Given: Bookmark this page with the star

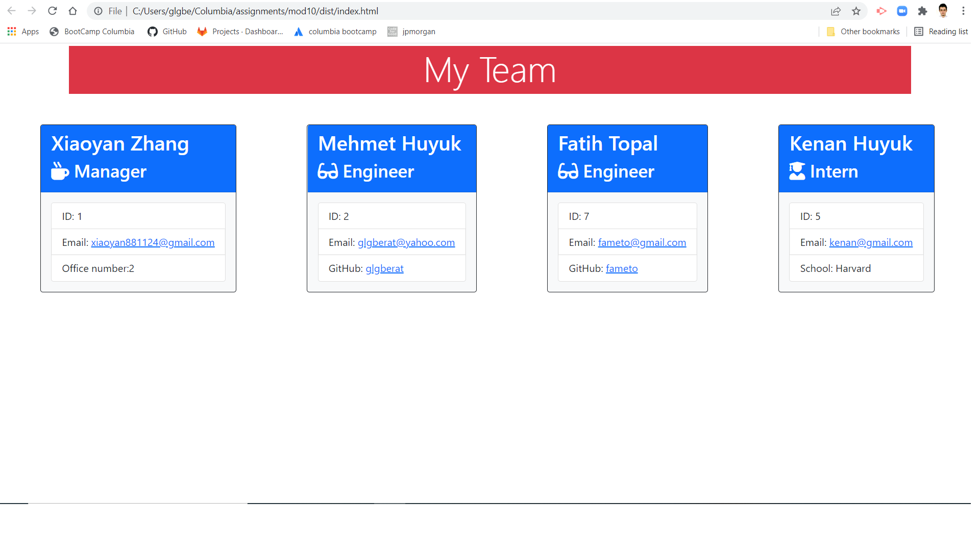Looking at the screenshot, I should coord(856,11).
